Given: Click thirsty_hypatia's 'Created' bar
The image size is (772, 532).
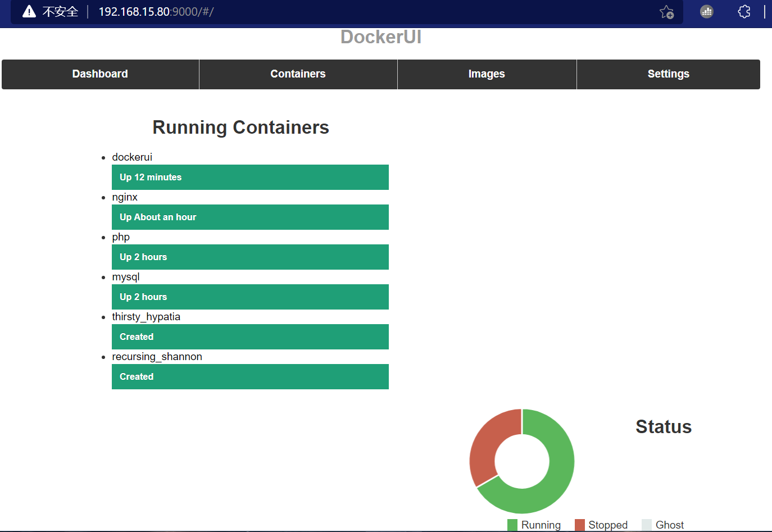Looking at the screenshot, I should click(250, 337).
